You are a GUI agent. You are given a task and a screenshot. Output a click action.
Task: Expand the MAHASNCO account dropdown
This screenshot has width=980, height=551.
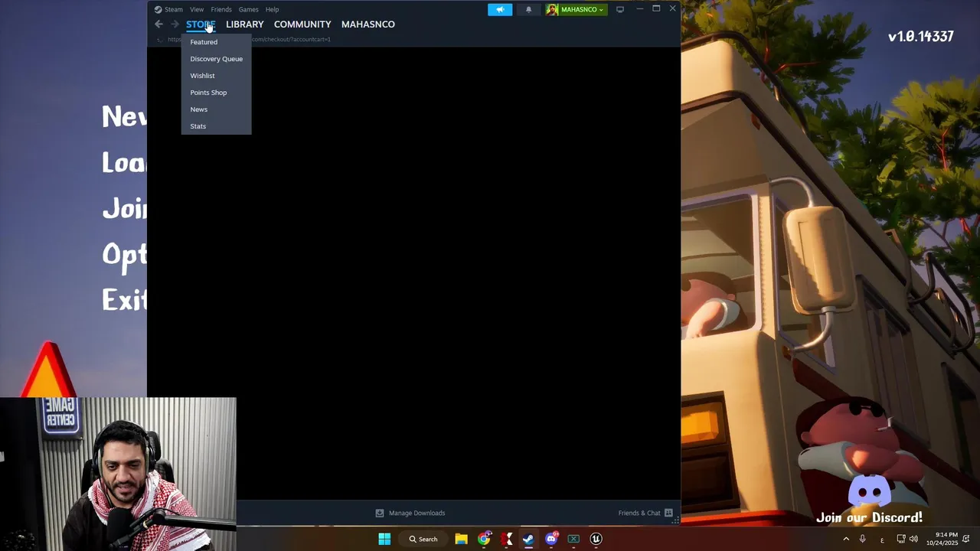point(601,9)
